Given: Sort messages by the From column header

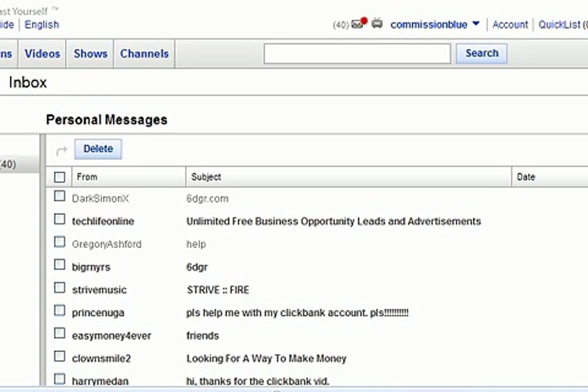Looking at the screenshot, I should (x=128, y=177).
